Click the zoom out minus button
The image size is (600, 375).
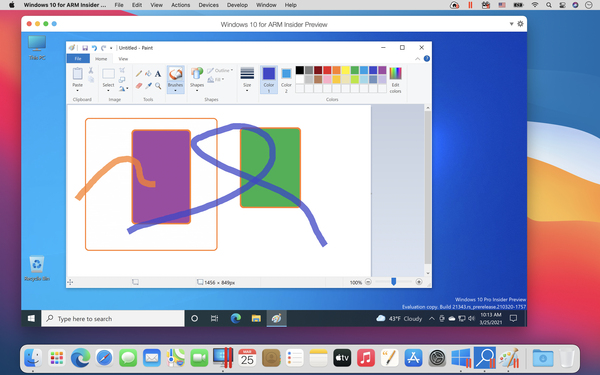368,282
